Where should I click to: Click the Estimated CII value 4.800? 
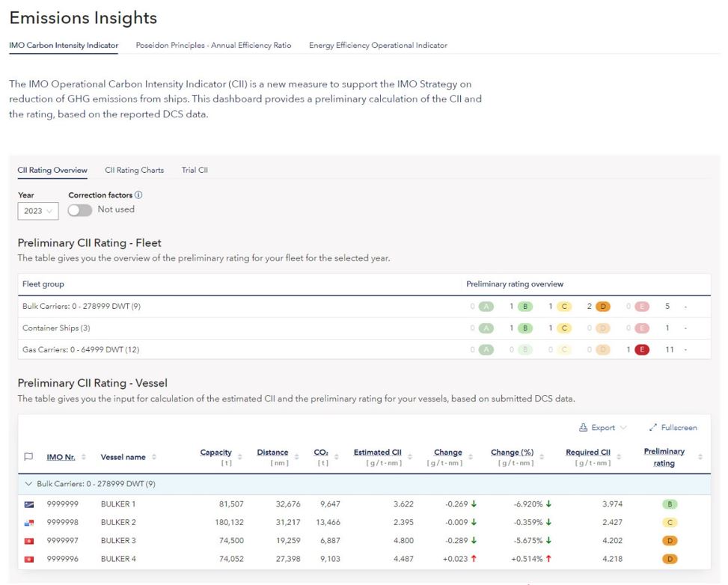pyautogui.click(x=403, y=540)
